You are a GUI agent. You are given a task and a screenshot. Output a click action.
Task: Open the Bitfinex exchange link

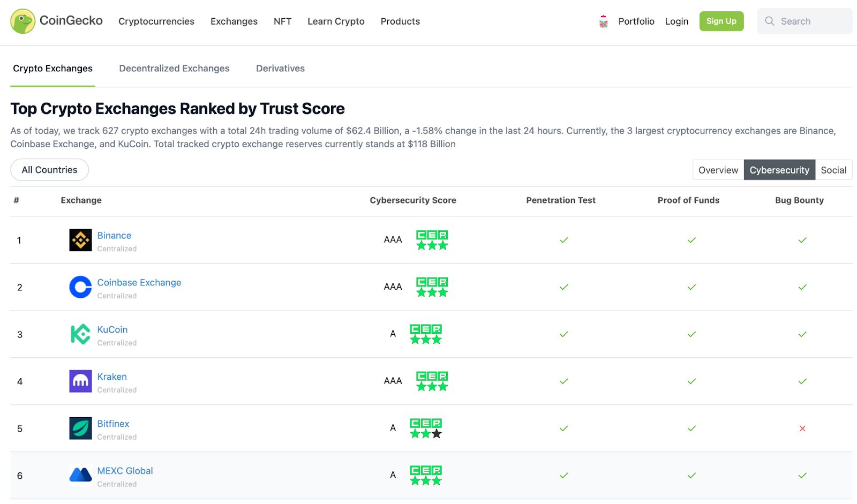(113, 424)
